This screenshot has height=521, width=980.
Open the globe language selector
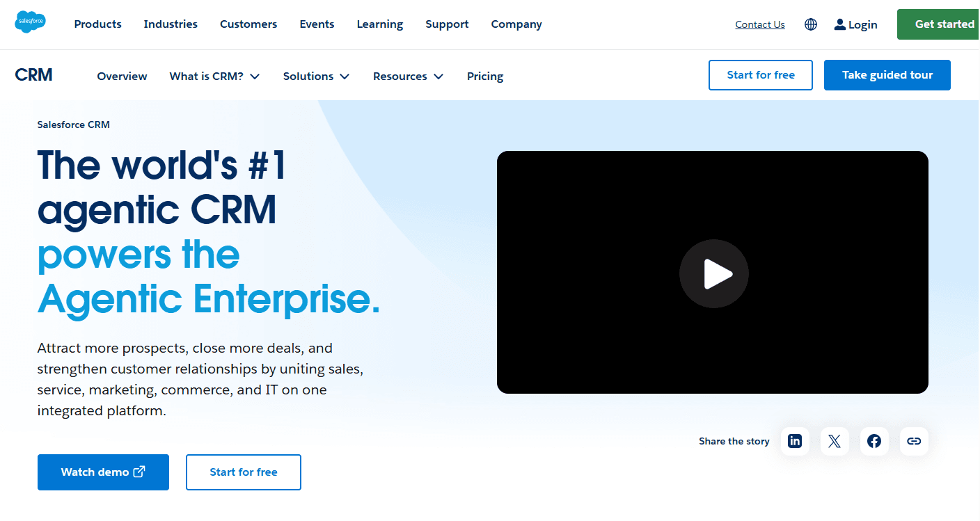click(811, 24)
